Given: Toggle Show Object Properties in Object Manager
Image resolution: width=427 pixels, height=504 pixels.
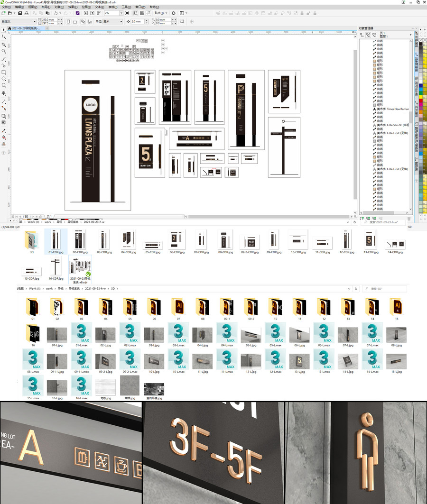Looking at the screenshot, I should pyautogui.click(x=362, y=35).
